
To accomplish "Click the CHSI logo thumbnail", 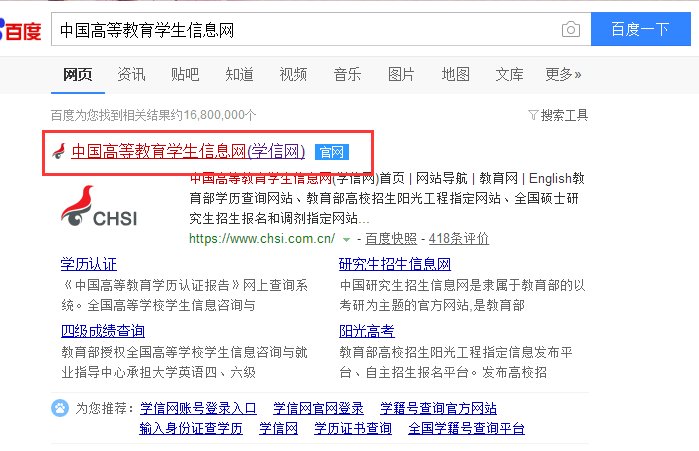I will (x=99, y=206).
